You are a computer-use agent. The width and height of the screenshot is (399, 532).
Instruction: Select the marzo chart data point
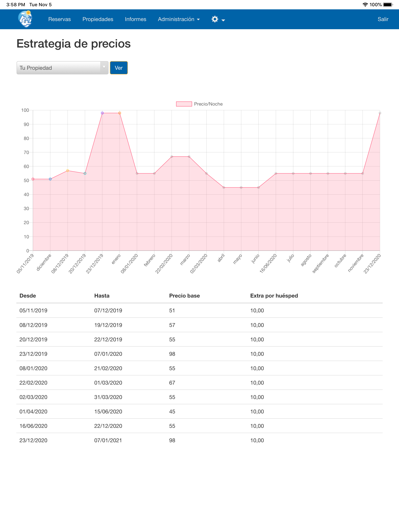tap(189, 157)
